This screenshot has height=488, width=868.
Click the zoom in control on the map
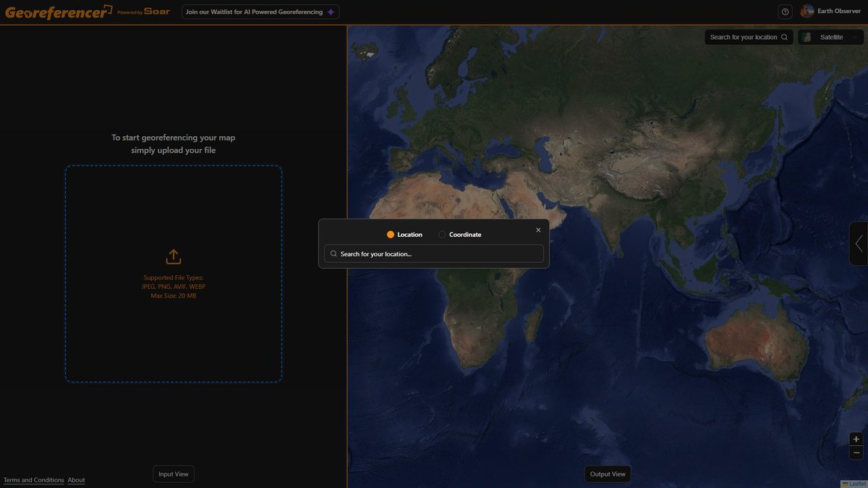pyautogui.click(x=856, y=438)
